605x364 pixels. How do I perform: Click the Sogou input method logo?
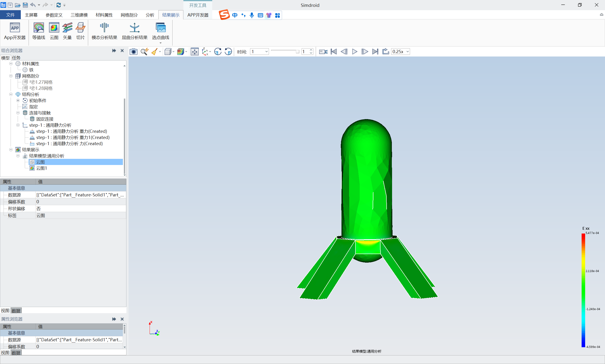(224, 15)
